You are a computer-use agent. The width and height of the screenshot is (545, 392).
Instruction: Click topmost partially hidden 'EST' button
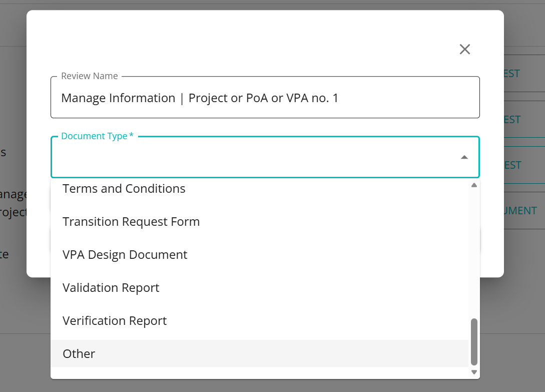tap(512, 74)
